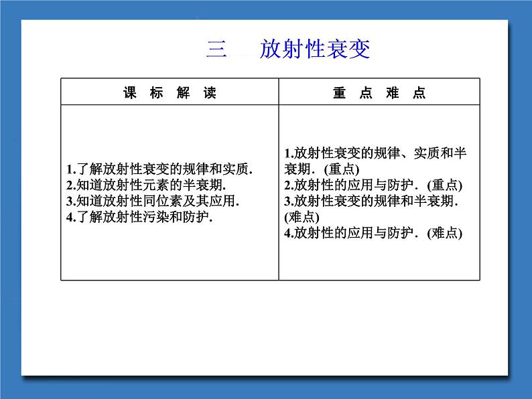Click the blue frame above the slide title
Viewport: 532px width, 399px height.
(x=268, y=9)
